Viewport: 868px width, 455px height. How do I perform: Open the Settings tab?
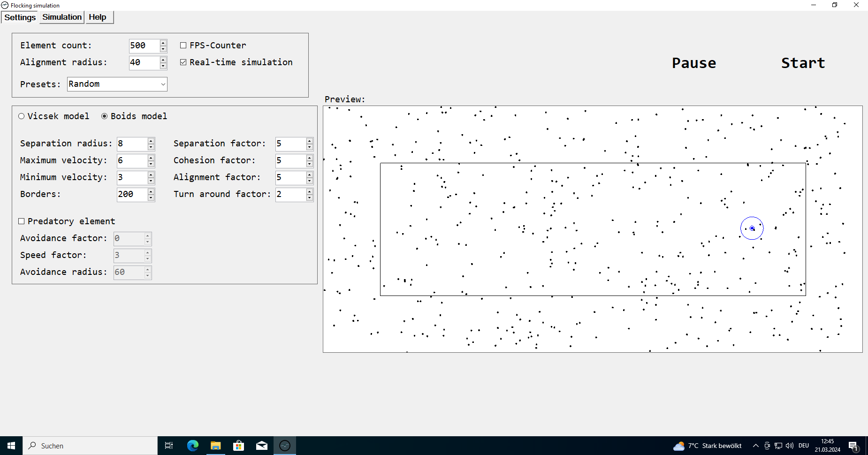20,17
